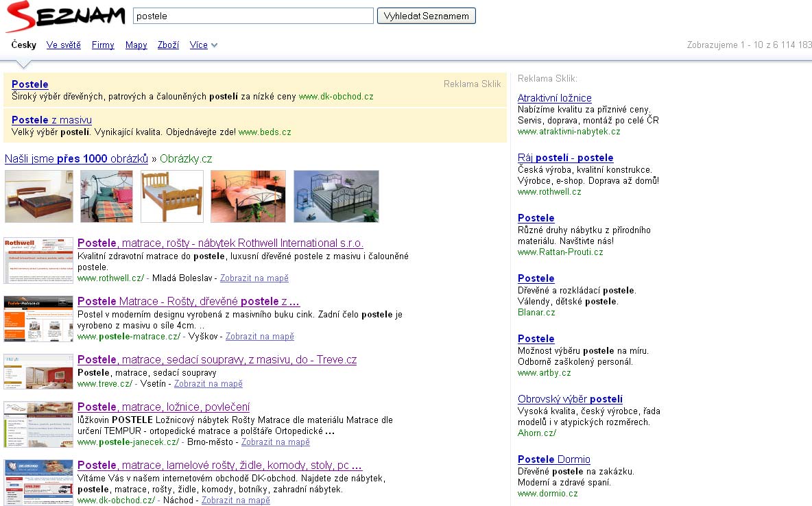
Task: Show Brno-město result on map
Action: (x=276, y=442)
